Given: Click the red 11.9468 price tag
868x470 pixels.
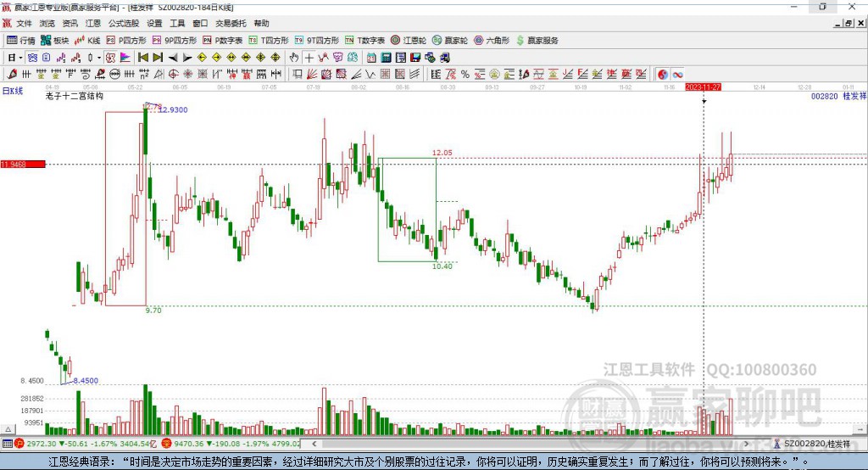Looking at the screenshot, I should tap(23, 164).
